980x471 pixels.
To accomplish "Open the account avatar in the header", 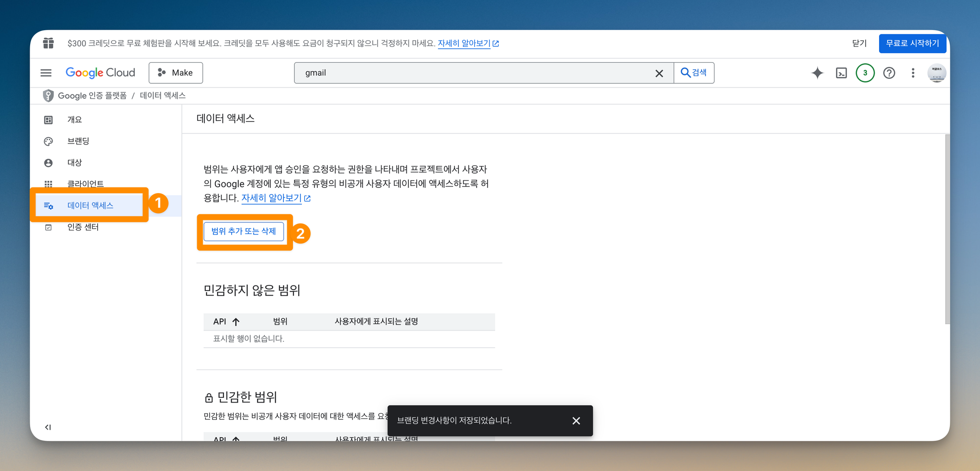I will 936,73.
